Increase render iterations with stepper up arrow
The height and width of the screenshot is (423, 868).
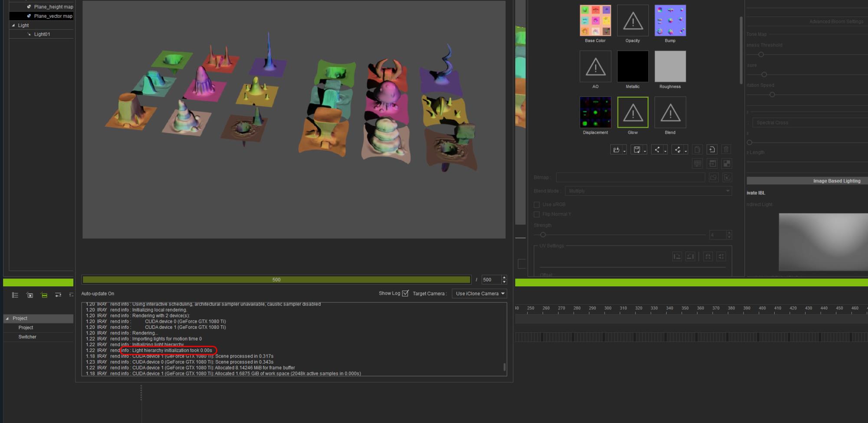pyautogui.click(x=504, y=278)
